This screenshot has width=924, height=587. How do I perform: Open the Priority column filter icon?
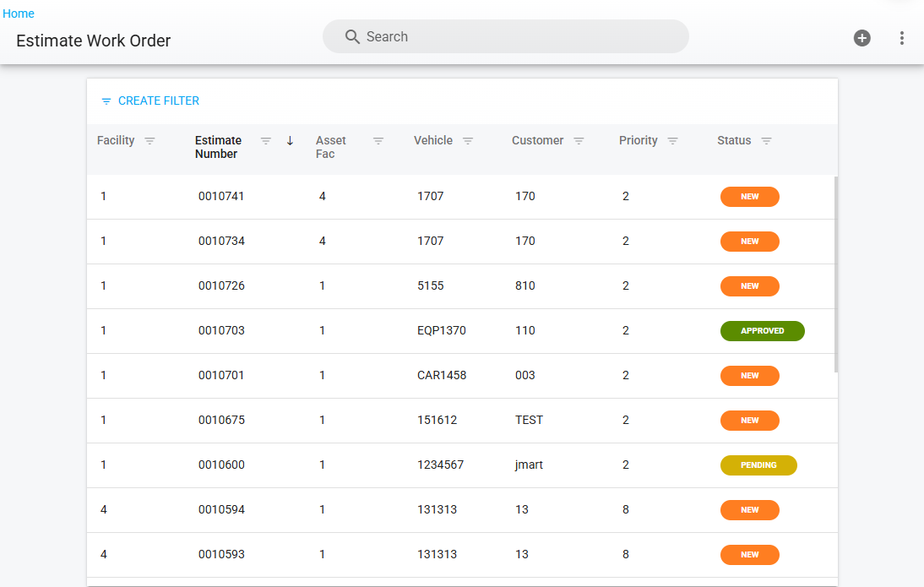click(x=672, y=141)
